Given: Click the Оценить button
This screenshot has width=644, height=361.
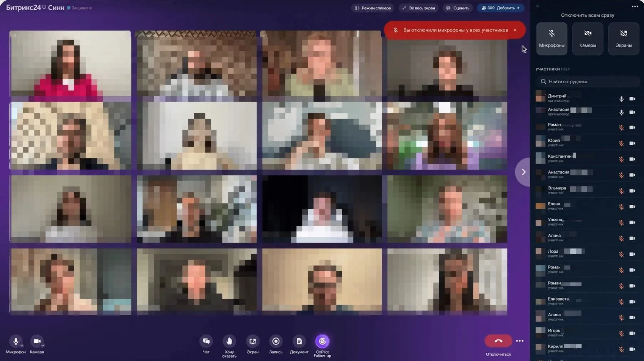Looking at the screenshot, I should (458, 8).
